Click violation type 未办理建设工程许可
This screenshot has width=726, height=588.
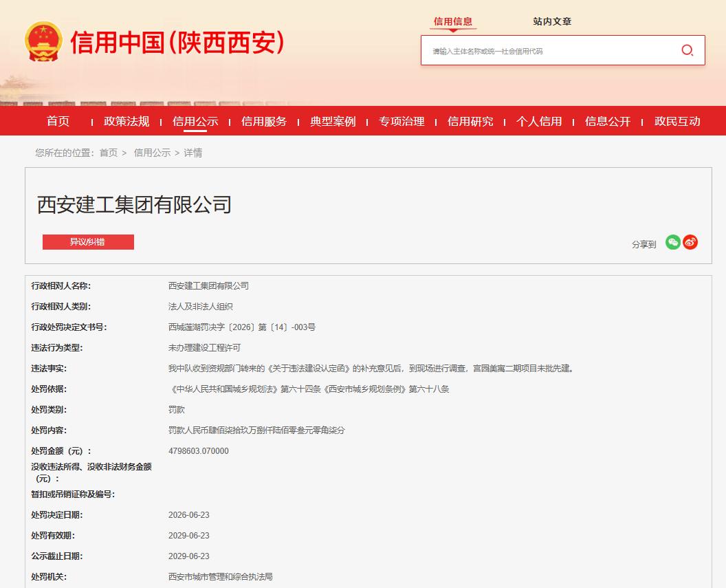(205, 348)
